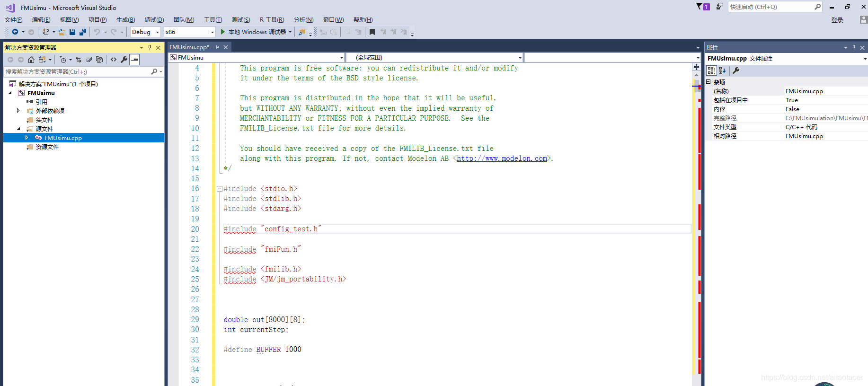The height and width of the screenshot is (386, 868).
Task: Open the notifications flag icon
Action: pyautogui.click(x=700, y=7)
